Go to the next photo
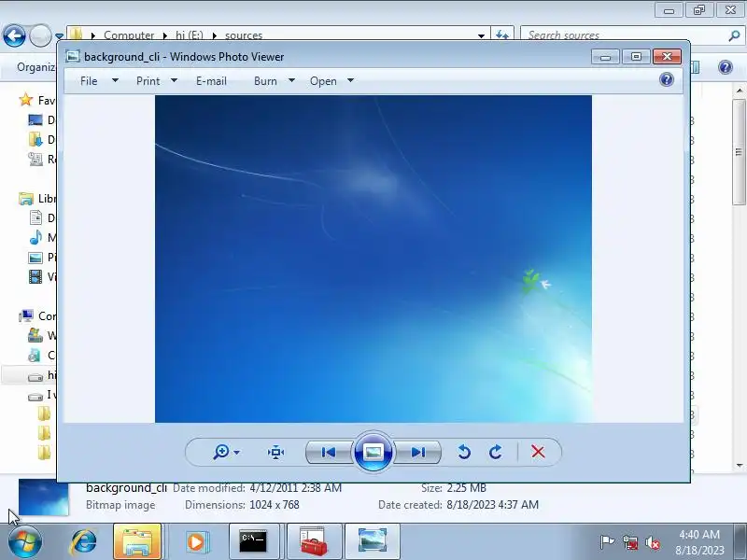Viewport: 747px width, 560px height. click(417, 452)
